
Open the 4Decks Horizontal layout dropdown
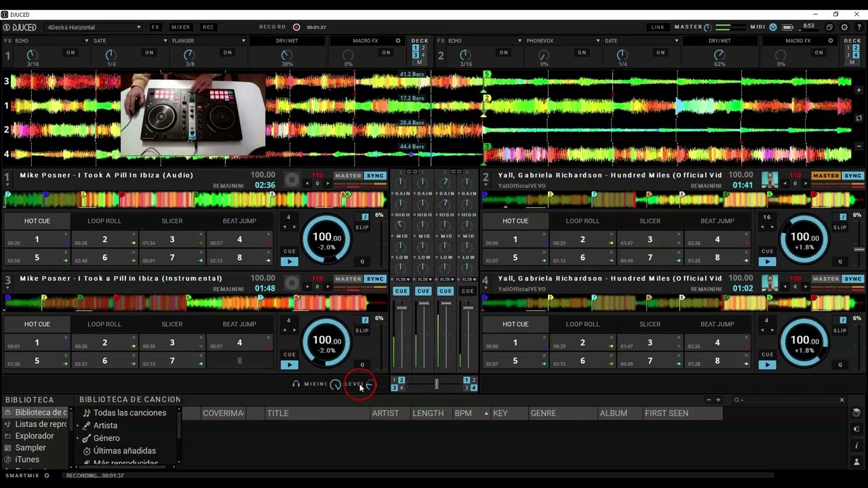94,27
